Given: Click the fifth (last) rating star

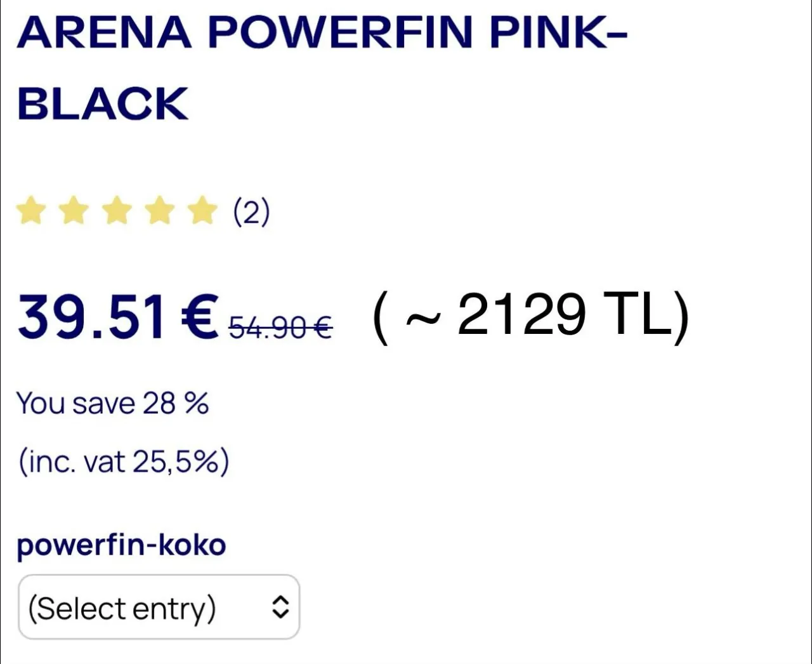Looking at the screenshot, I should 203,211.
